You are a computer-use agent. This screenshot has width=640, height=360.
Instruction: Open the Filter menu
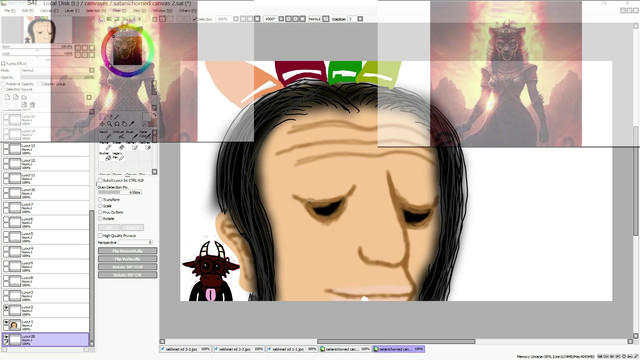119,11
